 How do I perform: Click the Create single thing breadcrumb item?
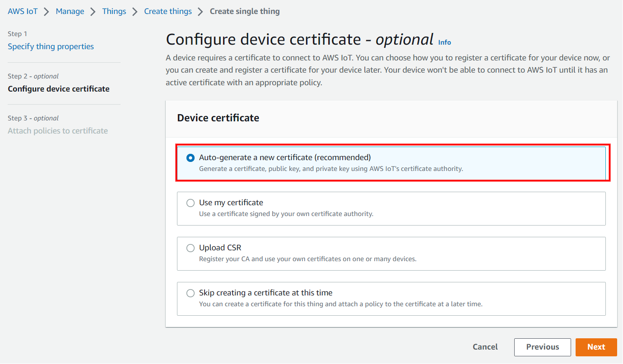pyautogui.click(x=245, y=11)
